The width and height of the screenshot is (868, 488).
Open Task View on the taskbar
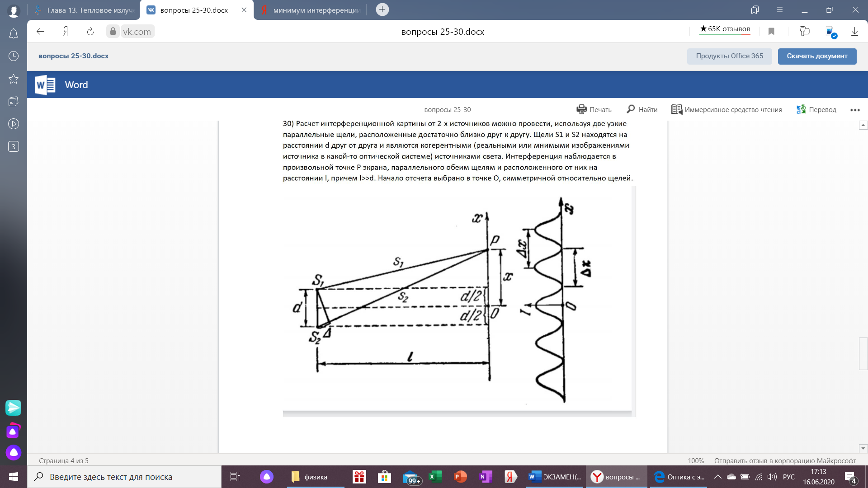pos(235,477)
